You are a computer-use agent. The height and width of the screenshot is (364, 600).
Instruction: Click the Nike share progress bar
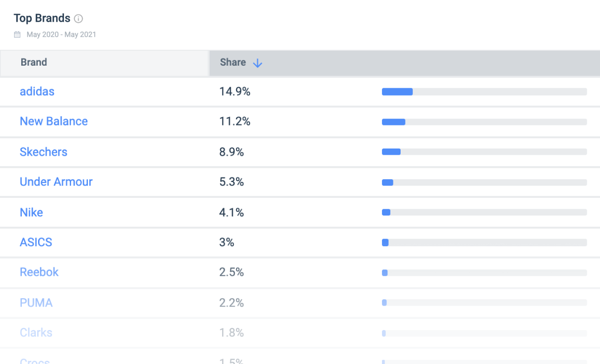click(484, 212)
